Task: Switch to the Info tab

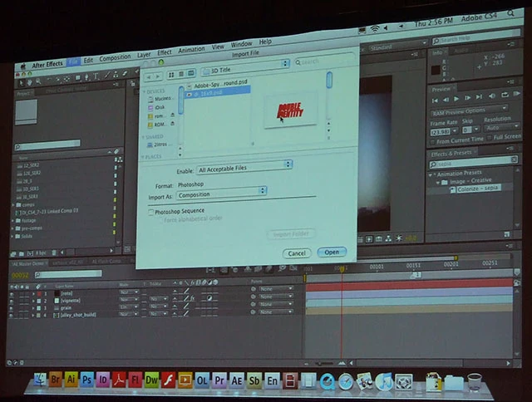Action: (x=437, y=52)
